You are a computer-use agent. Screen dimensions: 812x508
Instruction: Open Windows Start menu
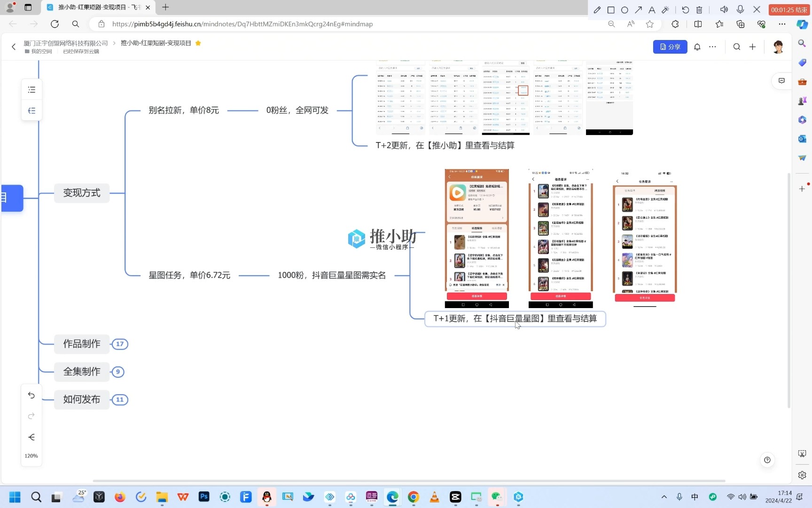[x=15, y=497]
